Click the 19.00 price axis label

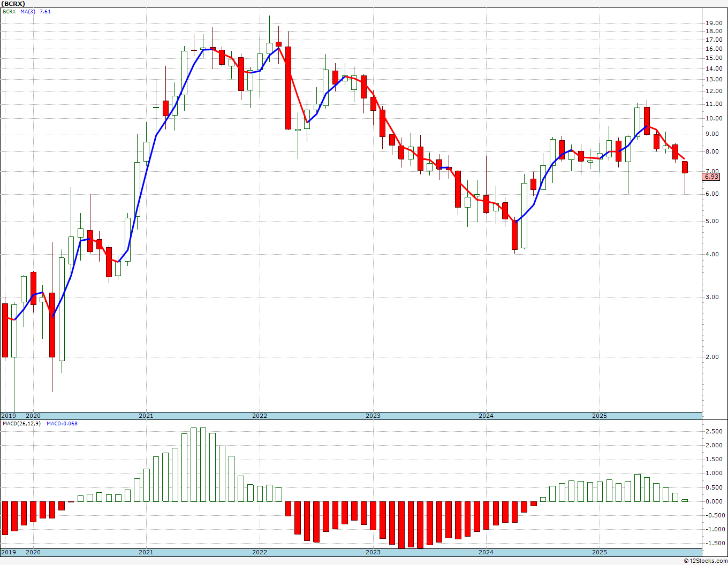pos(714,23)
